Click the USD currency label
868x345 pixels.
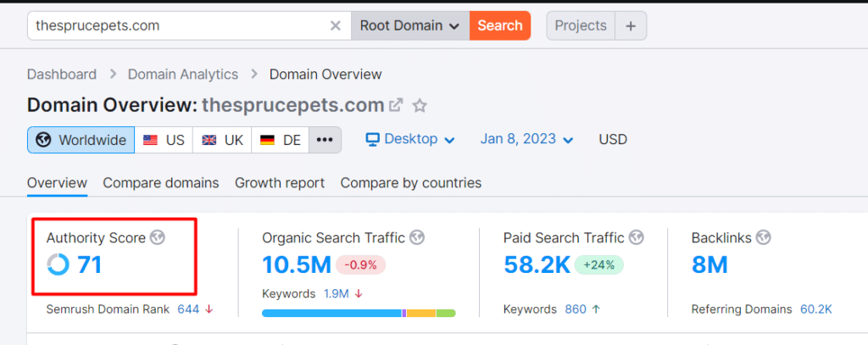coord(613,139)
